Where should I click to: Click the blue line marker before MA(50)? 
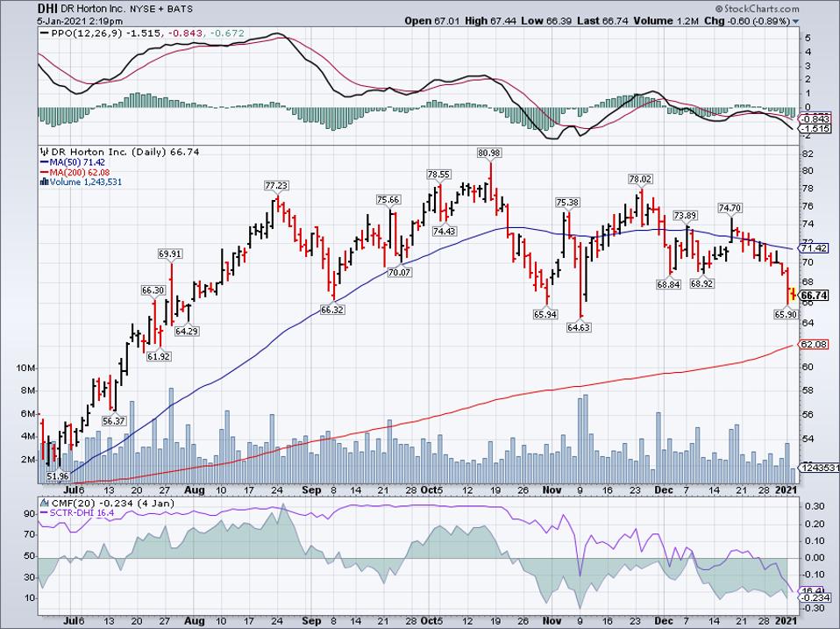[x=44, y=162]
